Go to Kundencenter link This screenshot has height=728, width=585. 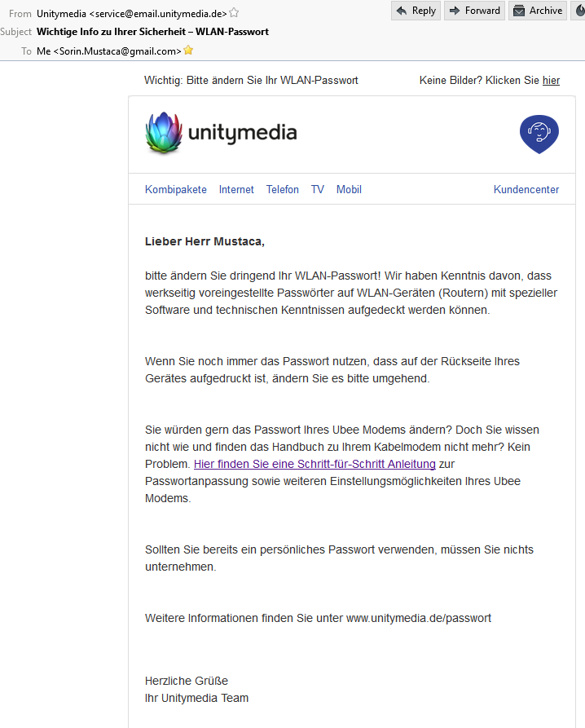[x=526, y=189]
